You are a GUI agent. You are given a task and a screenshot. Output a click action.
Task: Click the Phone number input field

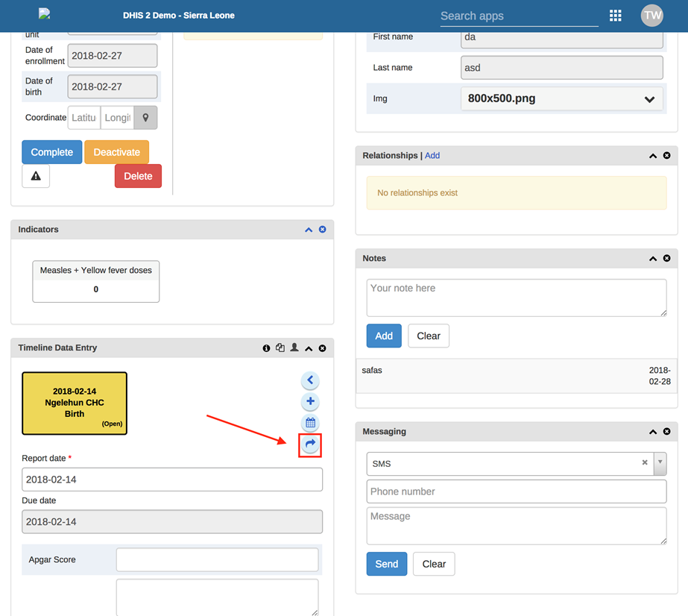pos(516,491)
